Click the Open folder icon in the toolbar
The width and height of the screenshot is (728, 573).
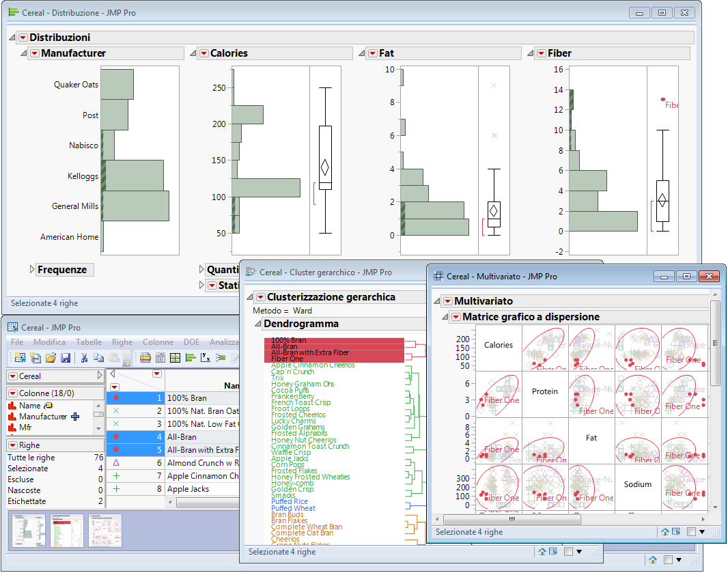tap(51, 357)
